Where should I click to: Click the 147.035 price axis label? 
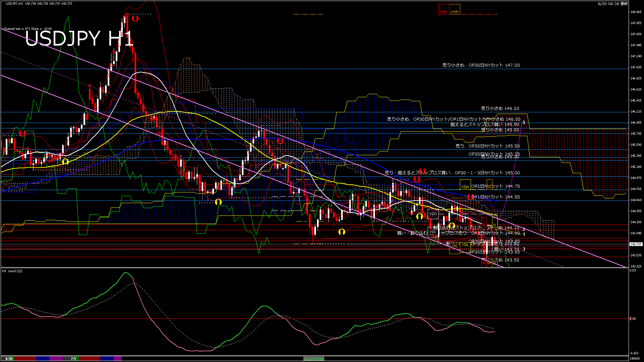[636, 67]
